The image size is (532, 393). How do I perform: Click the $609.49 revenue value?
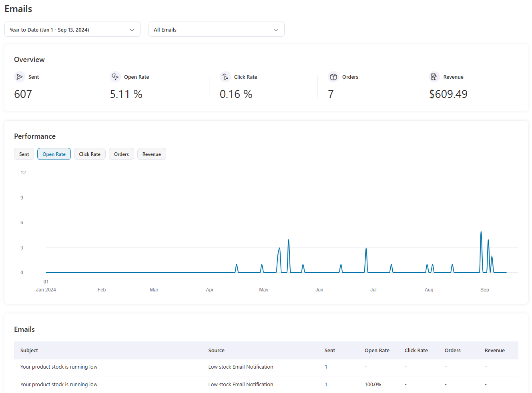[x=448, y=94]
